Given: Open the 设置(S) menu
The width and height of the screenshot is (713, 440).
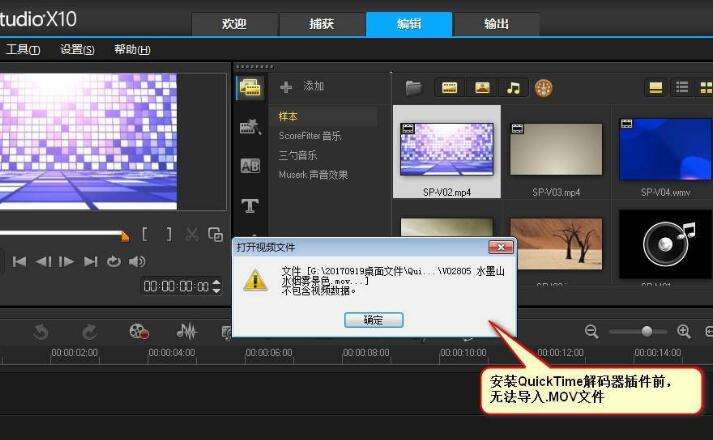Looking at the screenshot, I should (x=77, y=49).
